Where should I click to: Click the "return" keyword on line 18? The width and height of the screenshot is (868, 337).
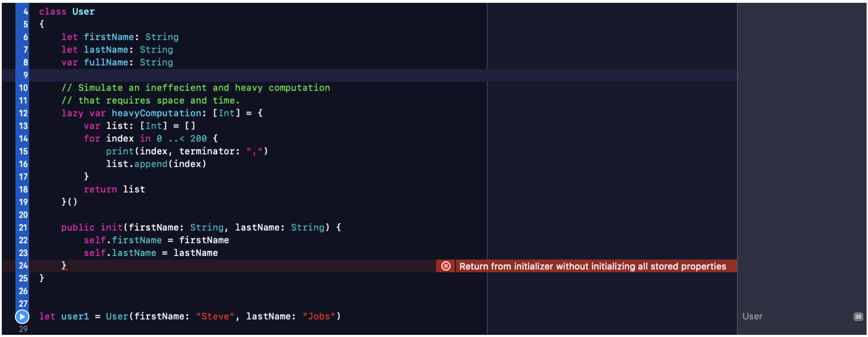tap(100, 189)
